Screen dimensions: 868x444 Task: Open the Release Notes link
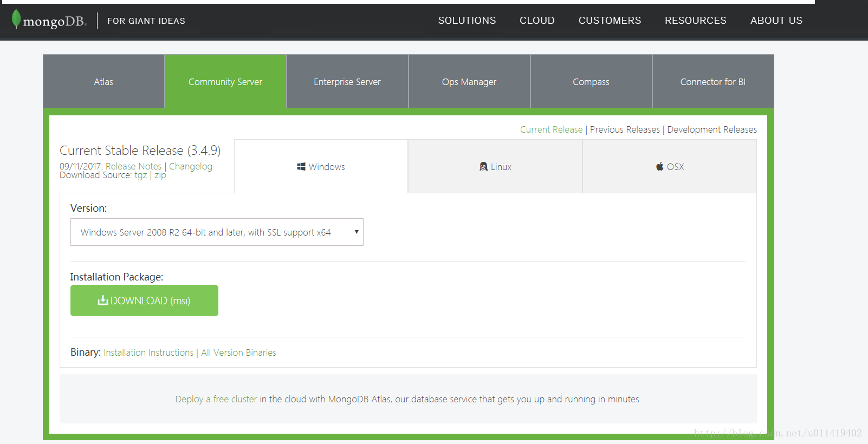pos(133,166)
